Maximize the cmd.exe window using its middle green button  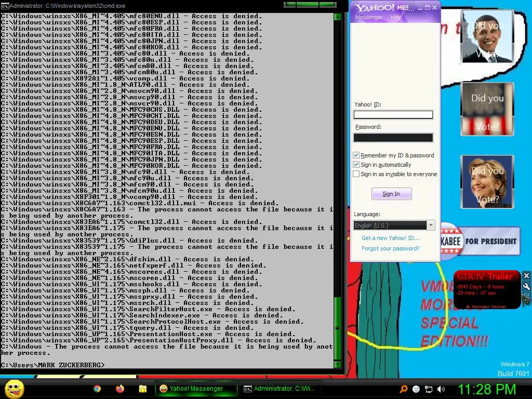pos(308,4)
